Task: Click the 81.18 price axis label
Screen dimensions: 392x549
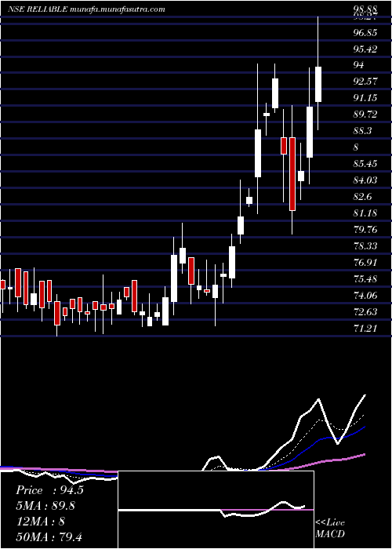Action: pos(365,213)
